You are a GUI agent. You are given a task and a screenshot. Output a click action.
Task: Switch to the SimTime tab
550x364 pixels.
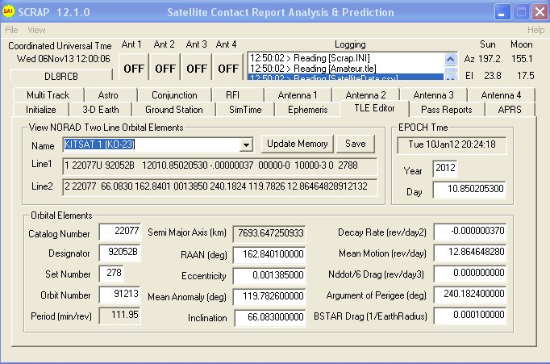click(x=245, y=110)
